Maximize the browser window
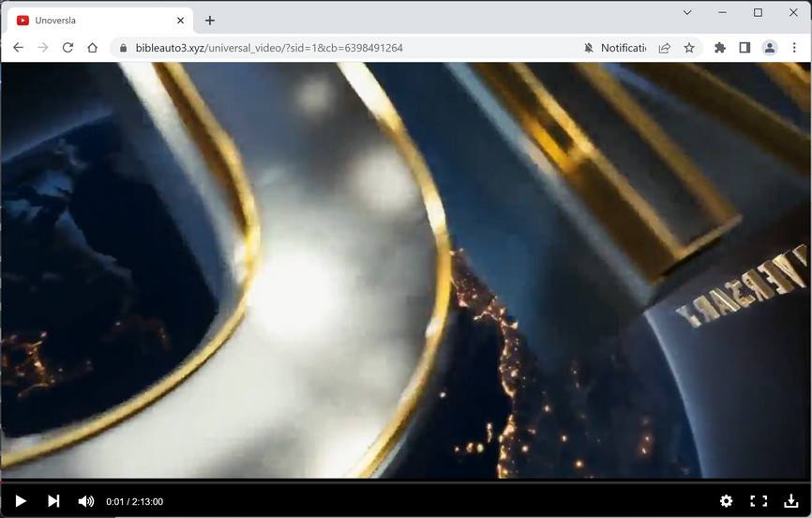812x518 pixels. click(x=758, y=12)
